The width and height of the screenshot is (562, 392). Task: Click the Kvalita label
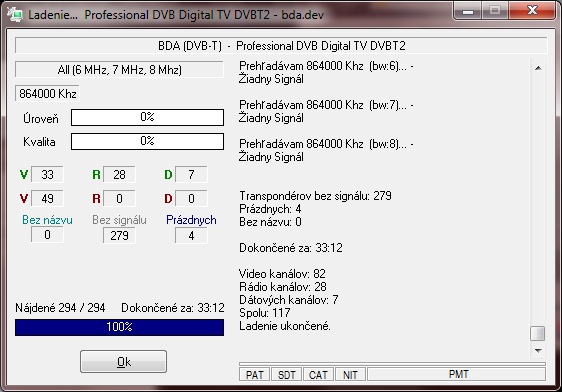point(39,142)
